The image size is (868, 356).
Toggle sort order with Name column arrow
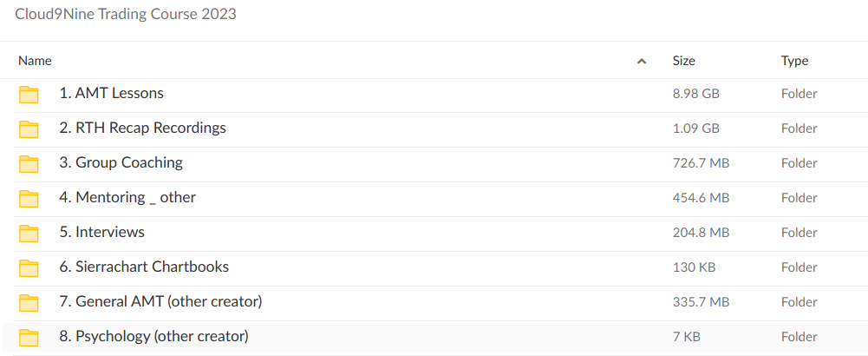pos(642,62)
